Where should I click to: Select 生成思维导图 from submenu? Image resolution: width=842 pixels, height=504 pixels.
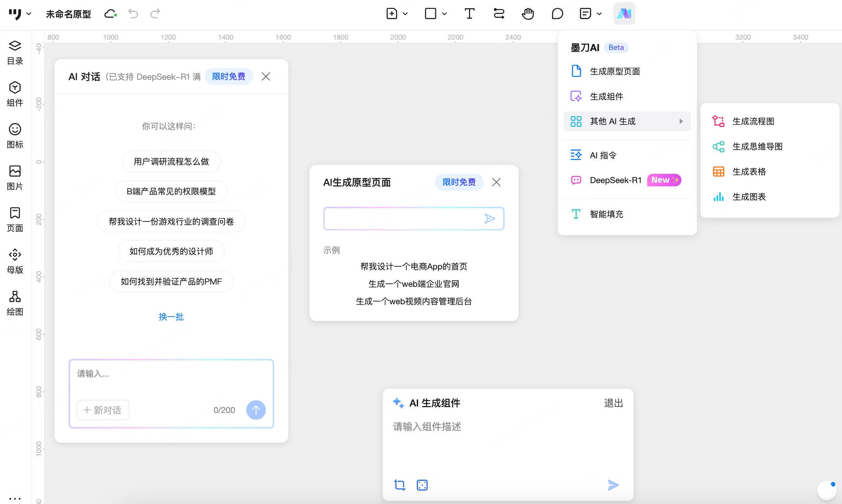pos(757,146)
